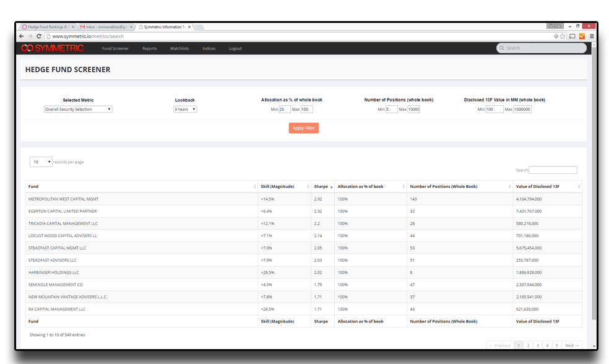The height and width of the screenshot is (364, 609).
Task: Click the browser forward arrow
Action: [x=30, y=36]
